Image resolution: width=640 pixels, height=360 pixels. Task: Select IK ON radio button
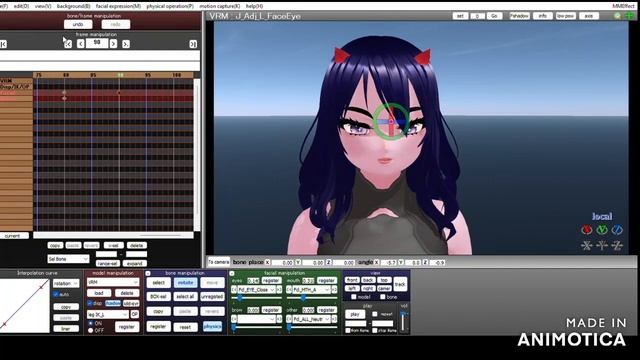tap(91, 323)
